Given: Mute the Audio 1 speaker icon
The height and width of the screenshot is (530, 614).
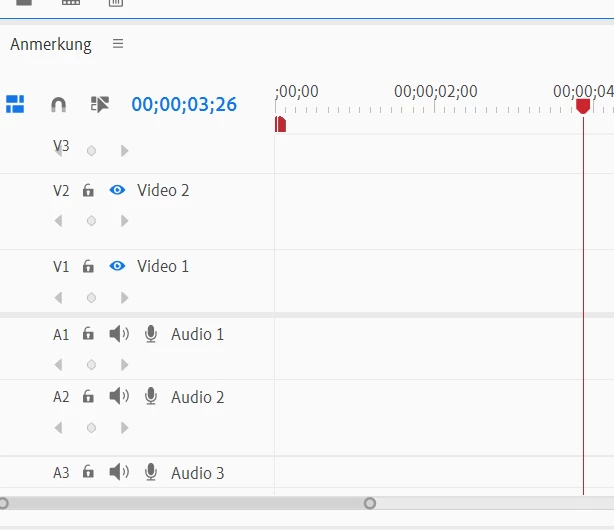Looking at the screenshot, I should point(119,334).
